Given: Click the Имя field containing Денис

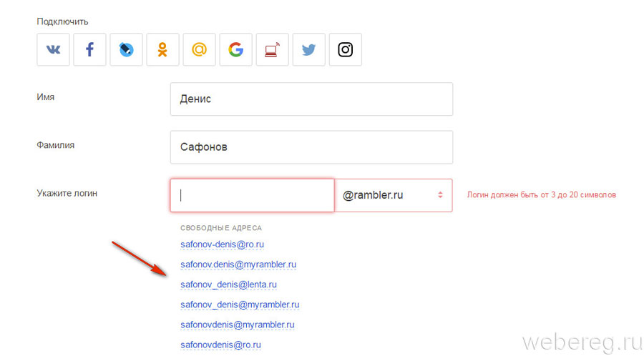Looking at the screenshot, I should [x=311, y=99].
